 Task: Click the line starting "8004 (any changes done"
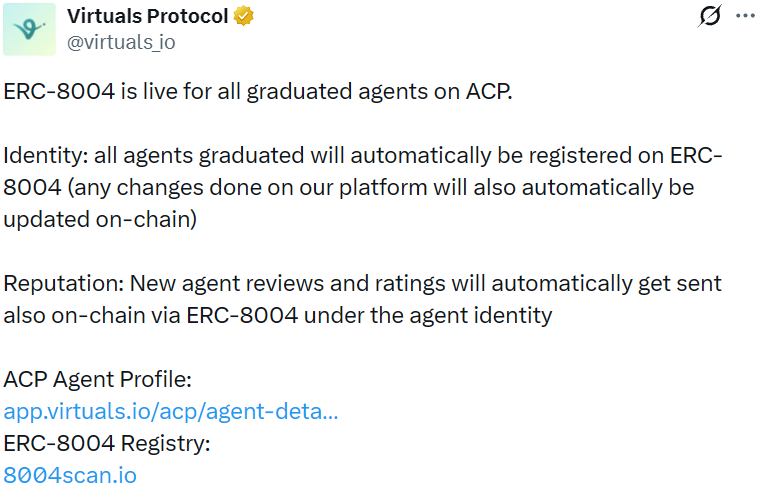point(349,189)
